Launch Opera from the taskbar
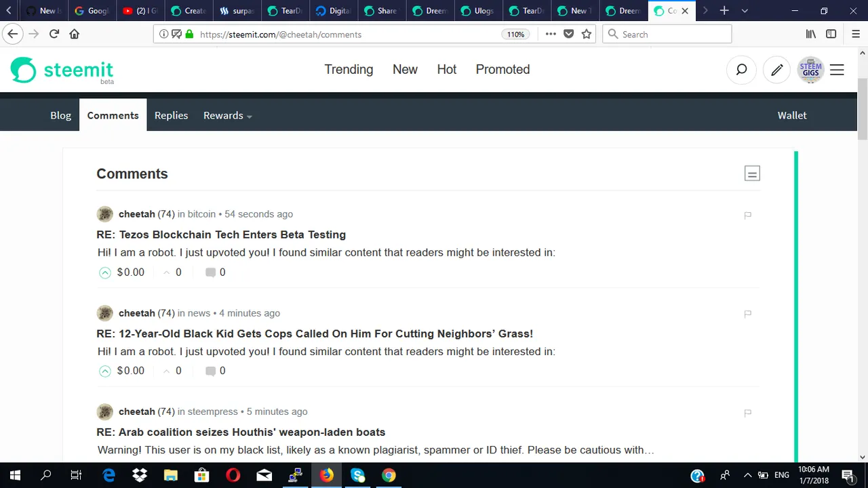The width and height of the screenshot is (868, 488). 233,475
